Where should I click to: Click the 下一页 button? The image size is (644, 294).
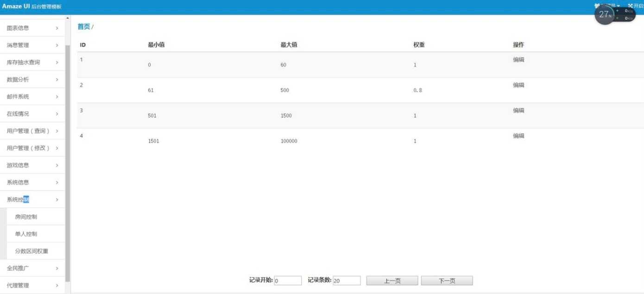coord(447,281)
